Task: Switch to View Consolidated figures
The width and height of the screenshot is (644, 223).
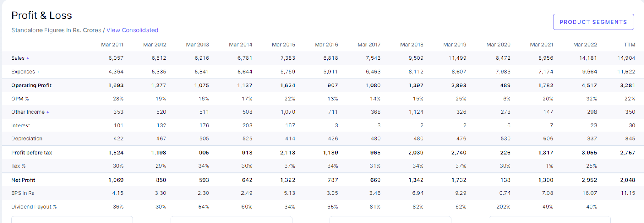Action: click(132, 30)
